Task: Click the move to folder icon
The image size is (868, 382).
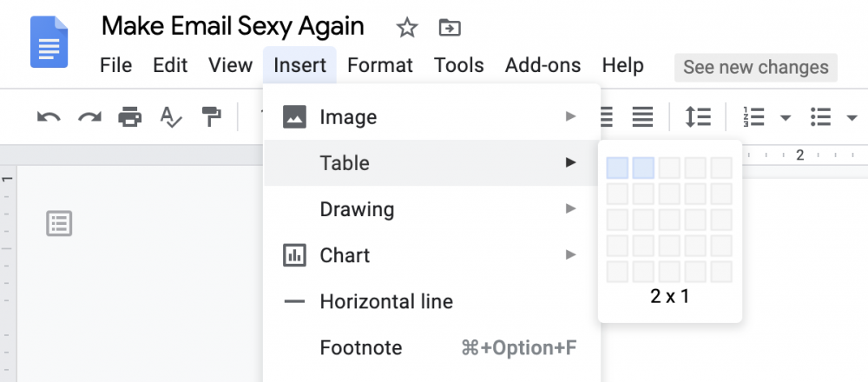Action: pos(449,28)
